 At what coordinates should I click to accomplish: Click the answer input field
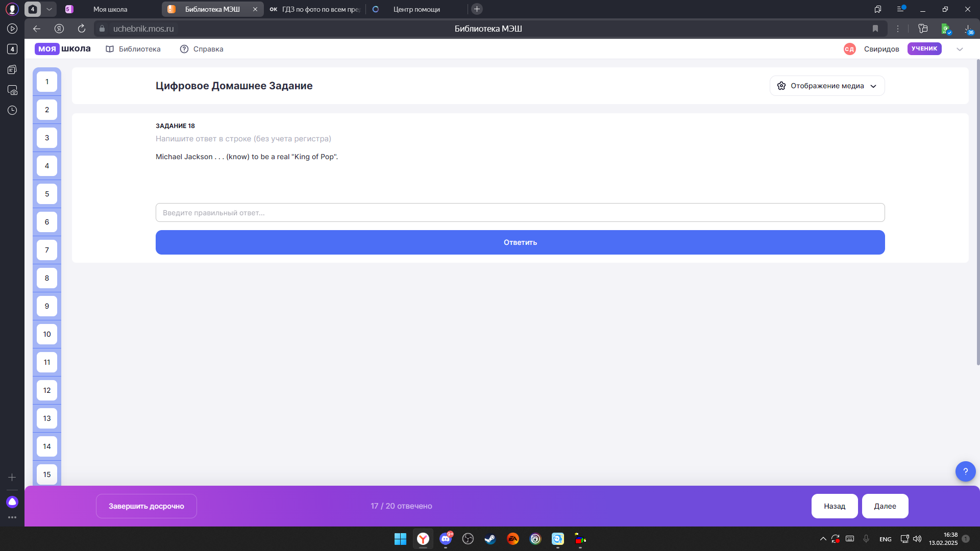pos(520,213)
